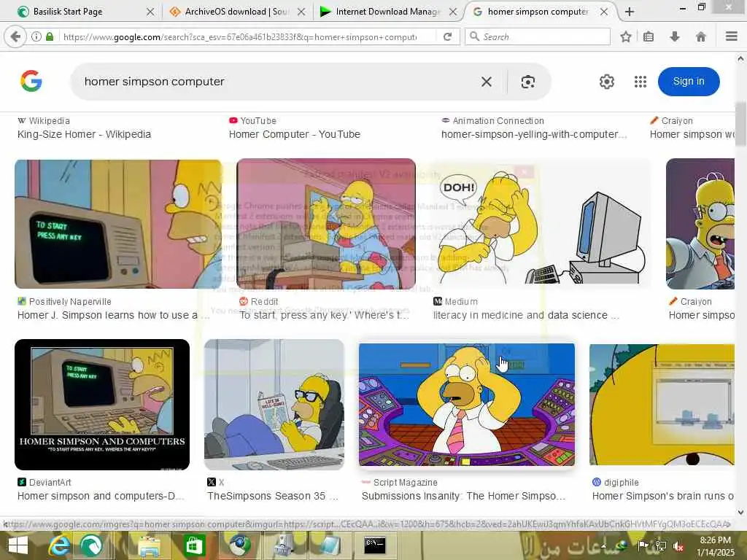Open the X TheSimpsons Season 35 link
This screenshot has height=560, width=747.
click(273, 496)
